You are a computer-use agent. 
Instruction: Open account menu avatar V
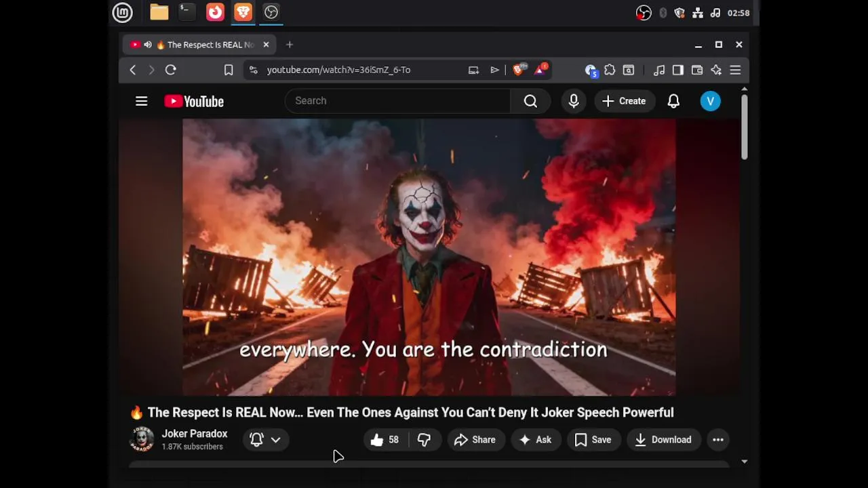[x=710, y=101]
